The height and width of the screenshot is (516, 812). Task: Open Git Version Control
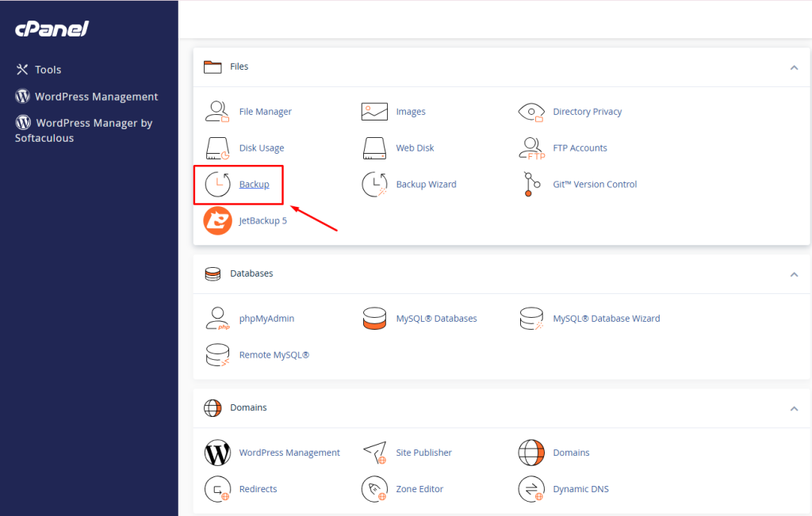(x=594, y=184)
